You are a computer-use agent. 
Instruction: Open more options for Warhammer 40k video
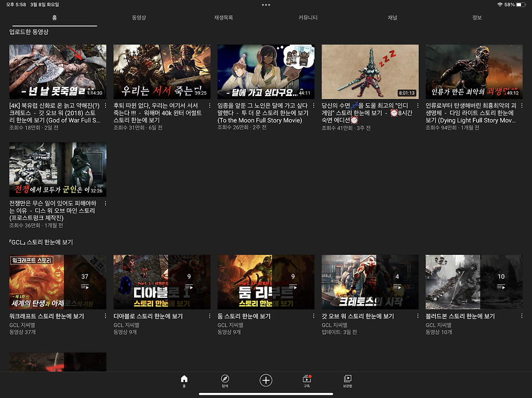click(x=210, y=105)
